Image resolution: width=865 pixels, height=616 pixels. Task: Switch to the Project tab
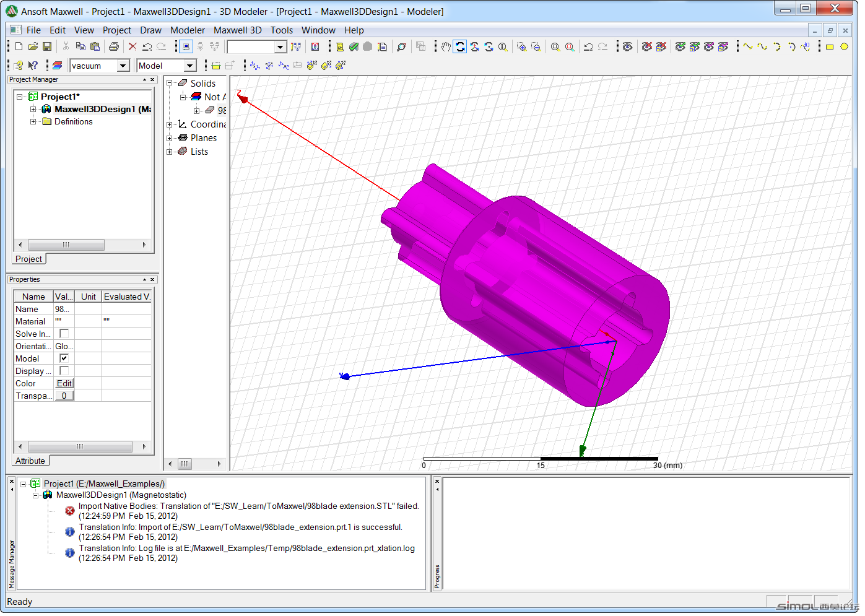pyautogui.click(x=28, y=259)
